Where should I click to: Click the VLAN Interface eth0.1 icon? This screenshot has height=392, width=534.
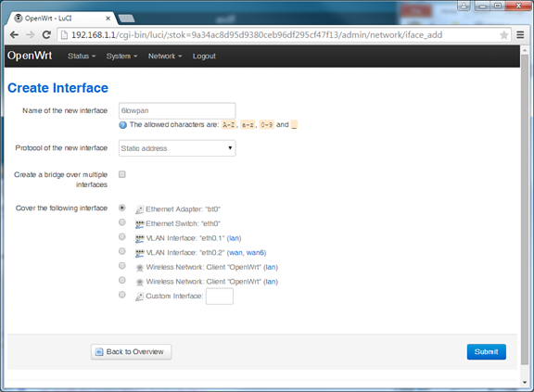(139, 238)
